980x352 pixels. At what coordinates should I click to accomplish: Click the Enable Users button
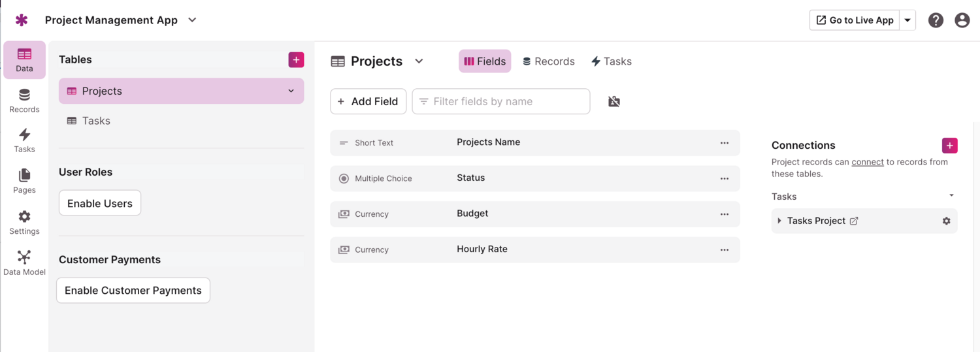100,203
